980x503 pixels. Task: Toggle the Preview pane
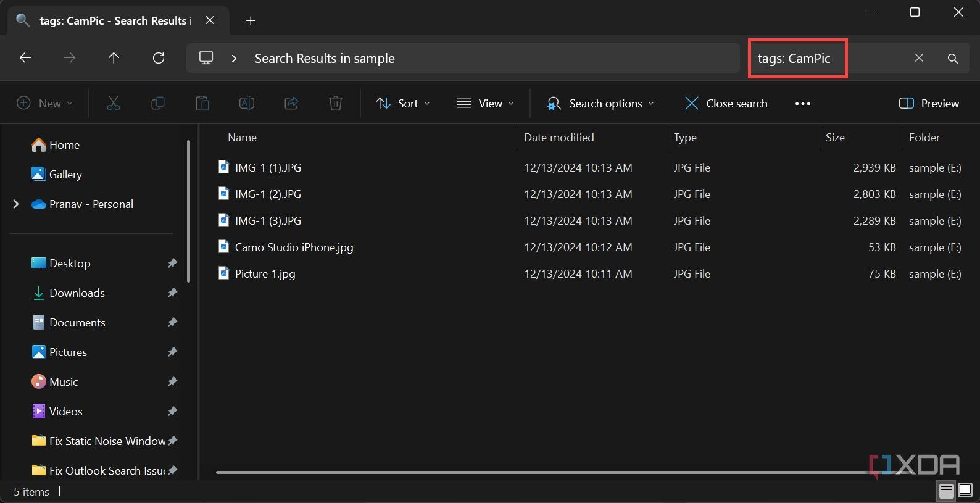click(929, 104)
